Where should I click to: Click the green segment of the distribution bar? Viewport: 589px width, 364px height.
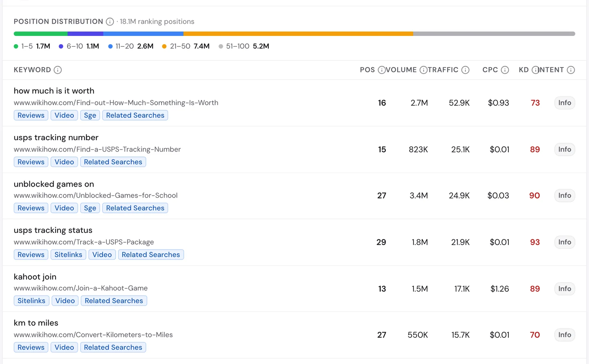click(x=40, y=34)
